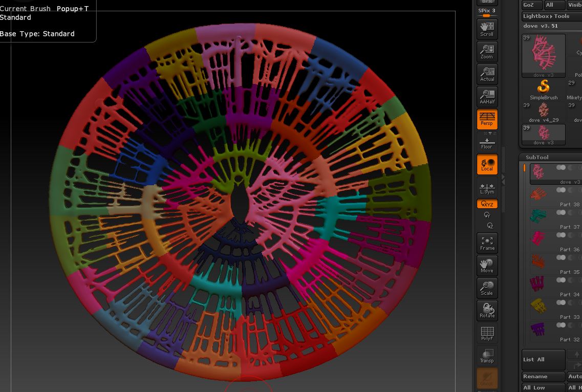
Task: Activate the Move gyro tool
Action: point(486,265)
